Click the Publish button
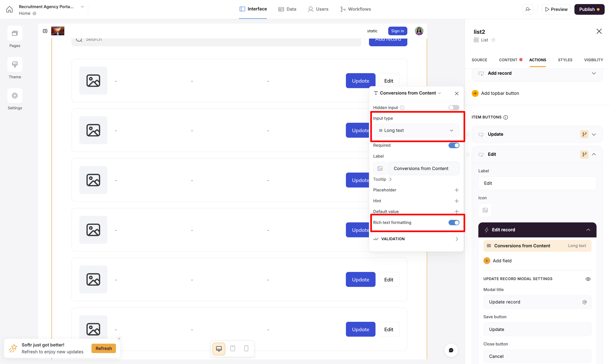The width and height of the screenshot is (610, 364). [589, 9]
